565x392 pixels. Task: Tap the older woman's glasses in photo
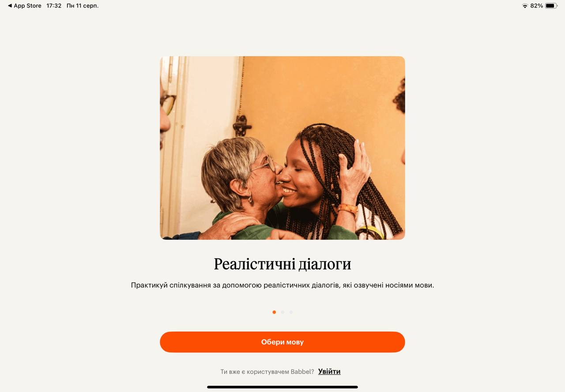coord(265,165)
